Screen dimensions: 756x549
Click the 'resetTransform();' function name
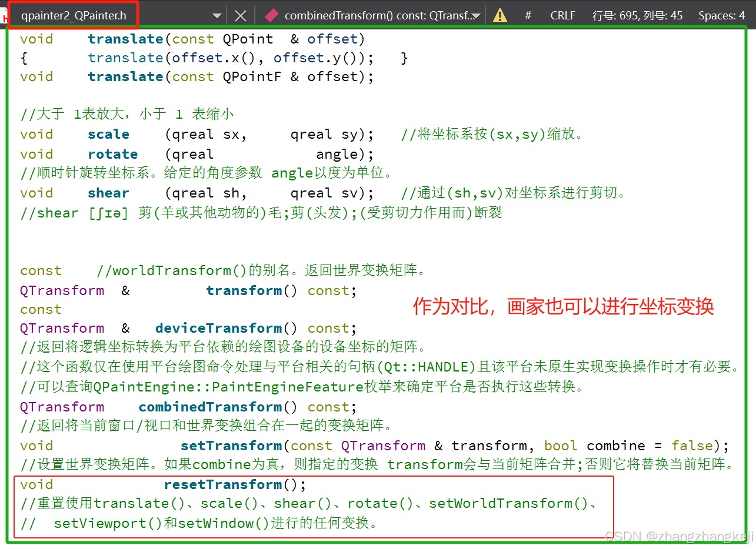[x=235, y=484]
